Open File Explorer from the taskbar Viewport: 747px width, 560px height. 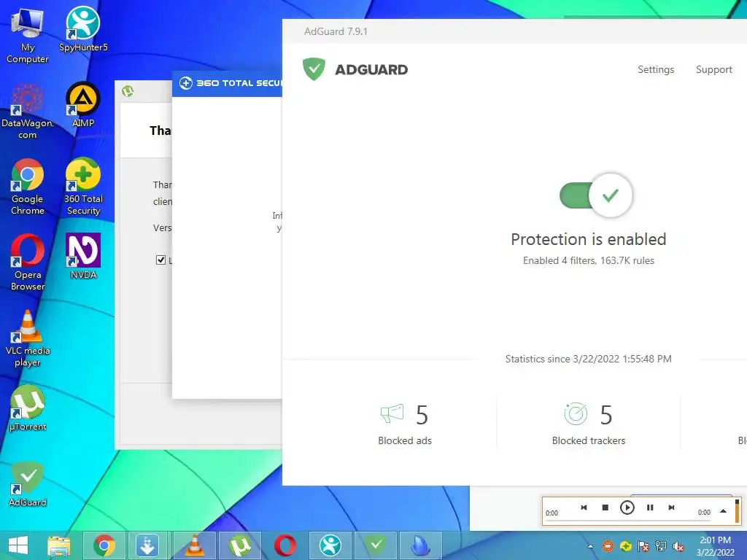coord(59,545)
